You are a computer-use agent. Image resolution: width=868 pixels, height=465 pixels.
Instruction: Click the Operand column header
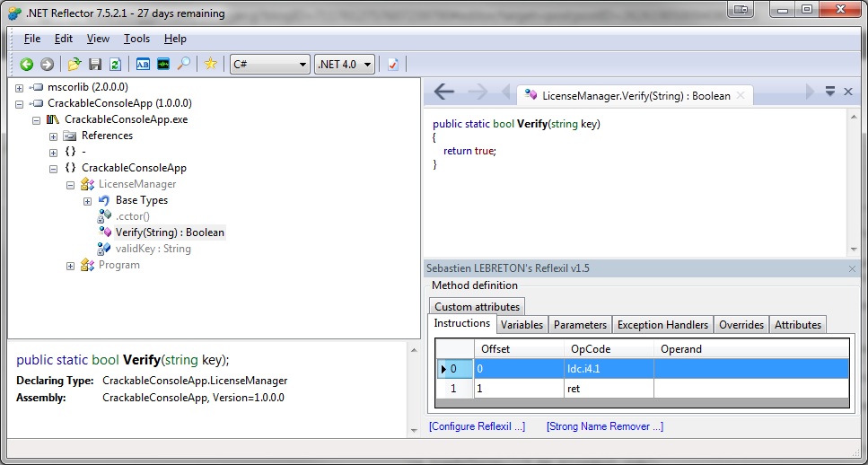(750, 349)
